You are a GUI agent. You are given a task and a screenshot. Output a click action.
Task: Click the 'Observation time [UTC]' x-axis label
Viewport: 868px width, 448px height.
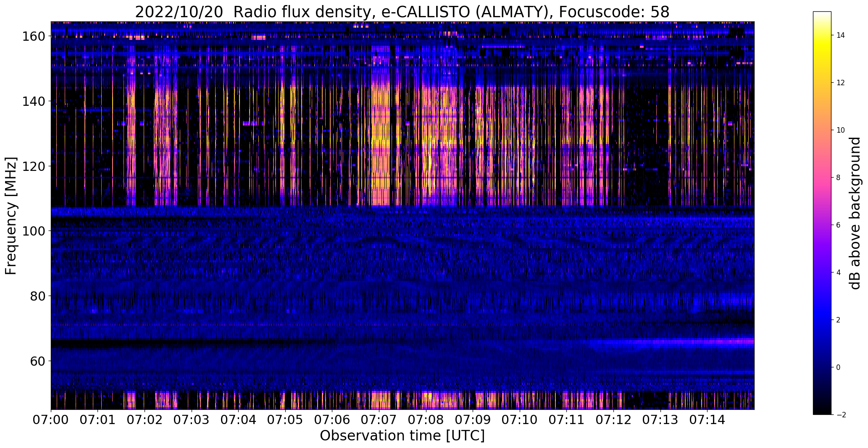pos(402,436)
